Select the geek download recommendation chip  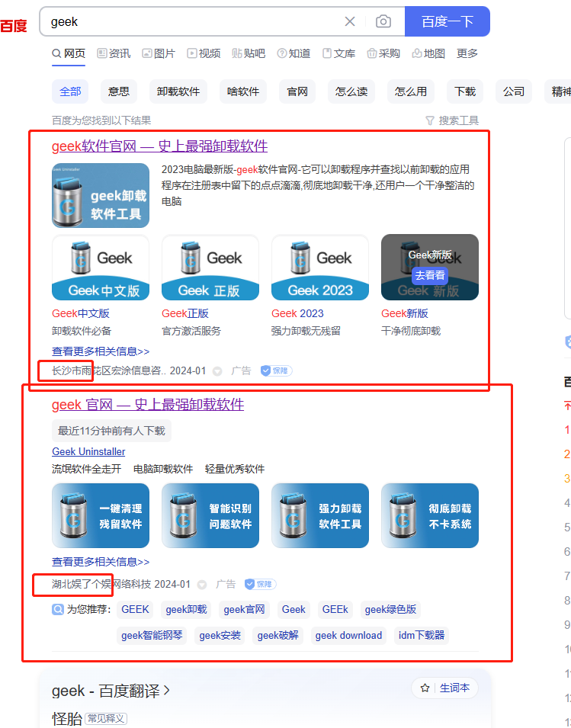[348, 636]
